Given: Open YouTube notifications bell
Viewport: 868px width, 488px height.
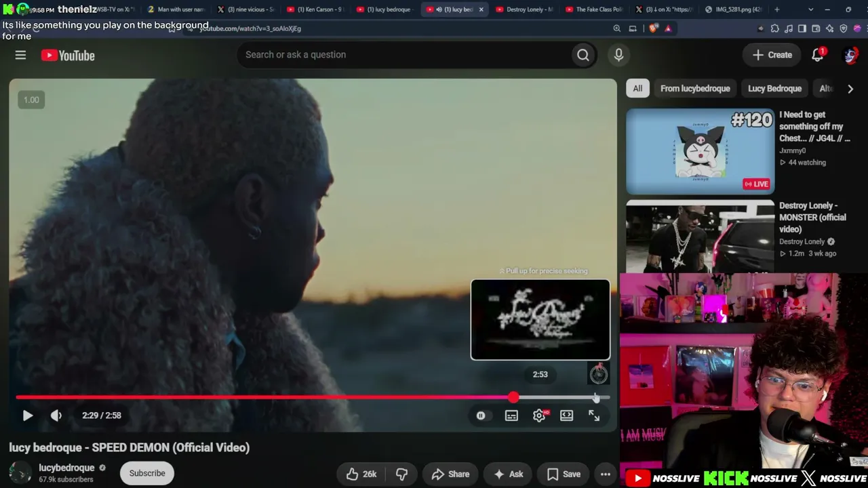Looking at the screenshot, I should click(818, 55).
